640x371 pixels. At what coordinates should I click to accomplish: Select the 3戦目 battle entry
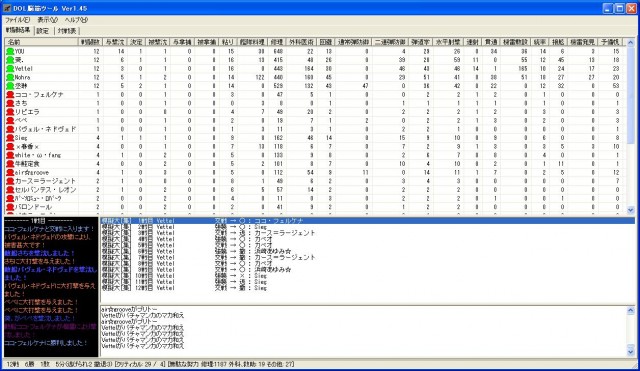368,233
